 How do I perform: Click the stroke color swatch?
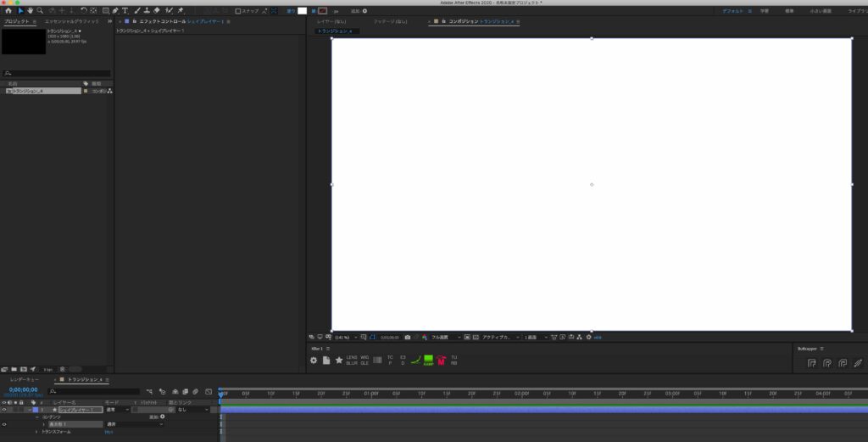tap(322, 11)
